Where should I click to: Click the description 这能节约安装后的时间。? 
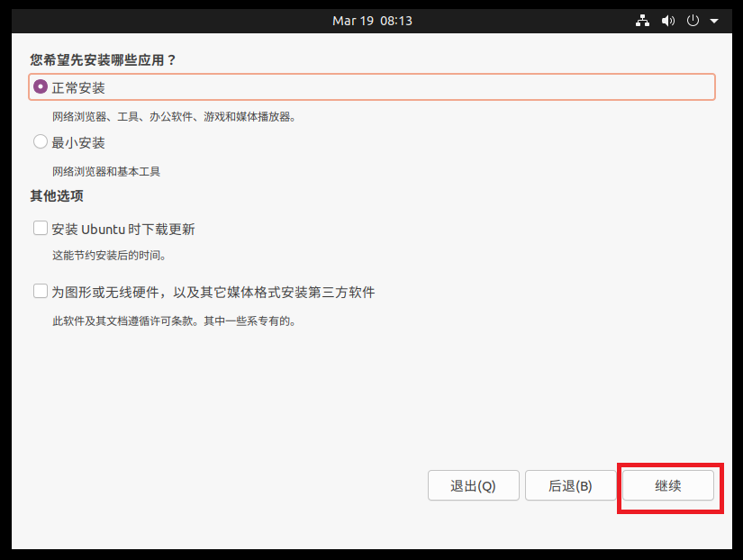tap(109, 256)
